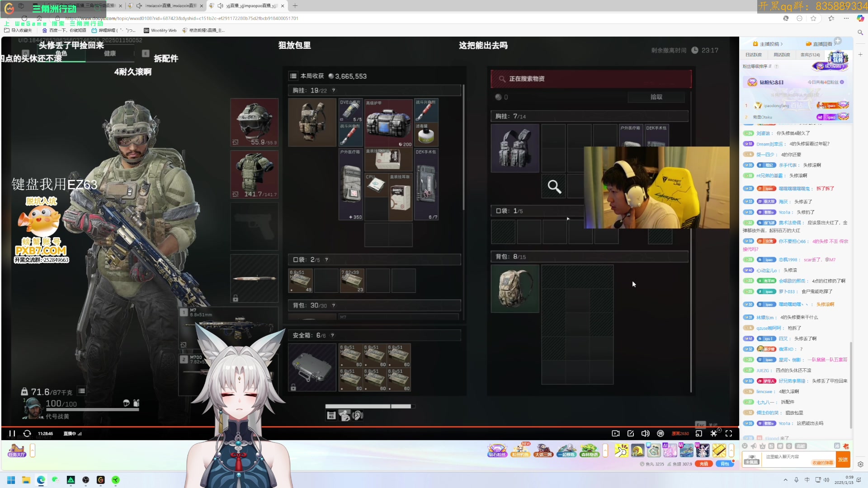868x488 pixels.
Task: Open font style A icon in chat toolbar
Action: [763, 446]
